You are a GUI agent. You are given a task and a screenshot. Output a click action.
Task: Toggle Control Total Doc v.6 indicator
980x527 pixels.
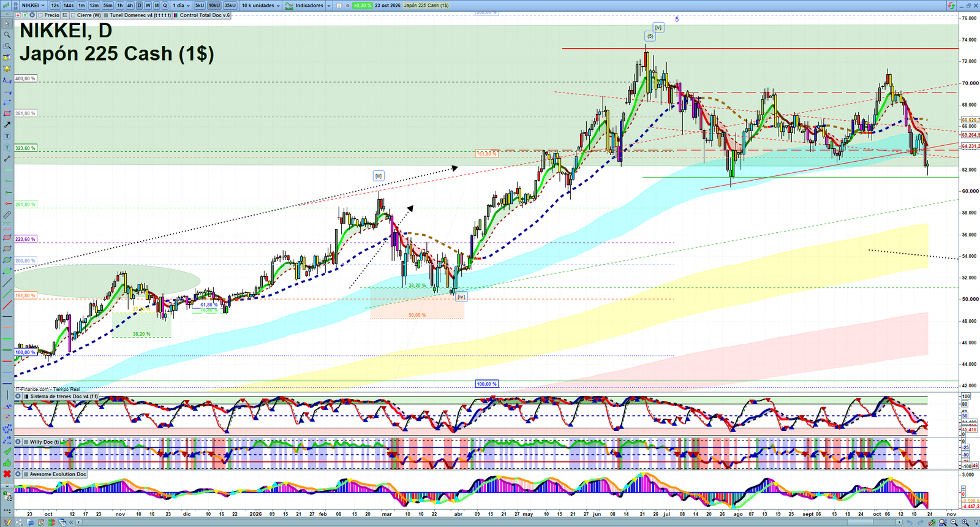pyautogui.click(x=176, y=15)
